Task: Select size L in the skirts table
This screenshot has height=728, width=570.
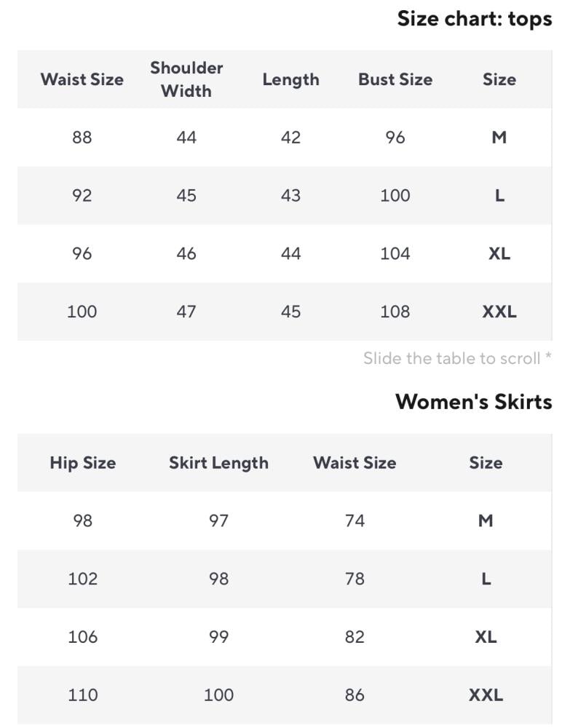Action: tap(486, 579)
